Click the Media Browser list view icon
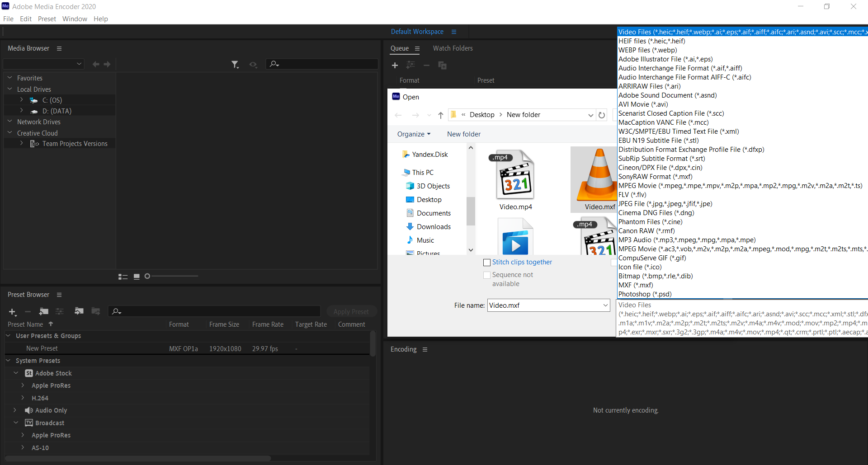868x465 pixels. [123, 277]
